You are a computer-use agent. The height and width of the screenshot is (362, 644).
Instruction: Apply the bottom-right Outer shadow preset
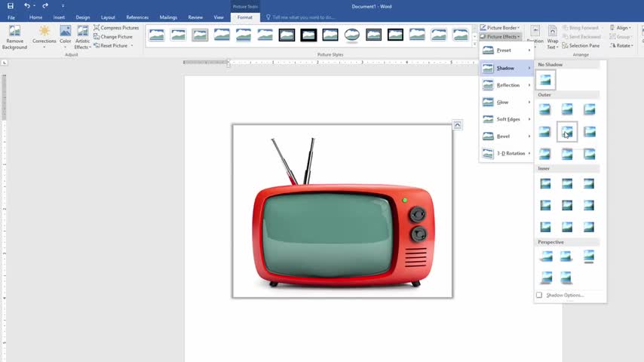click(590, 154)
